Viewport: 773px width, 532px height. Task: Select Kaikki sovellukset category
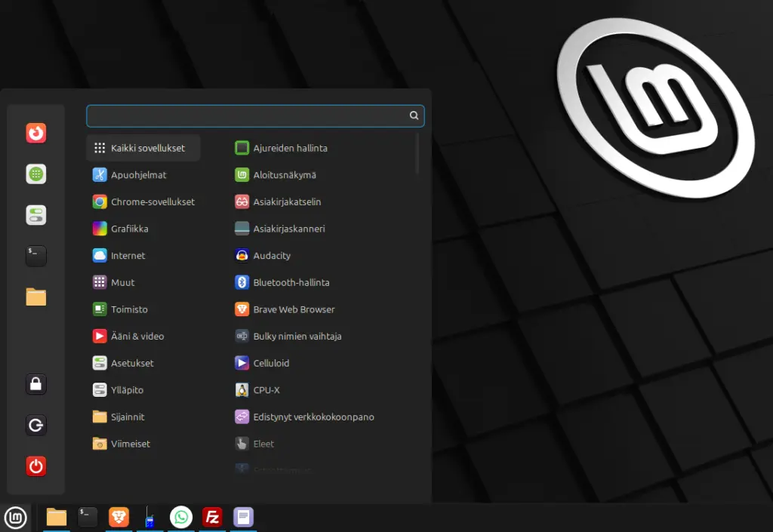coord(143,148)
